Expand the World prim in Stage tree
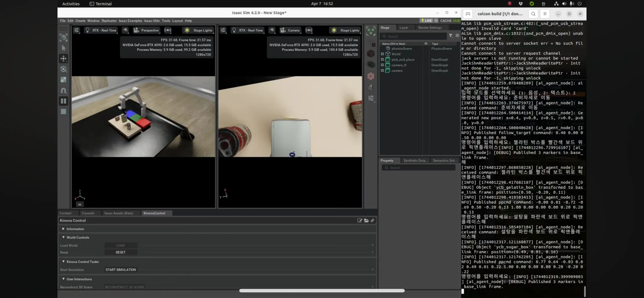Screen dimensions: 644x298 click(x=382, y=54)
